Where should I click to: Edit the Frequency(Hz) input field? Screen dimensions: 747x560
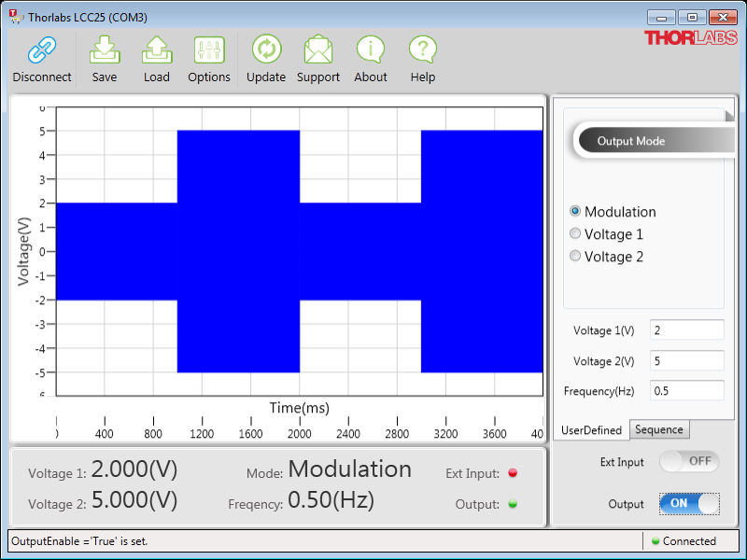tap(686, 391)
